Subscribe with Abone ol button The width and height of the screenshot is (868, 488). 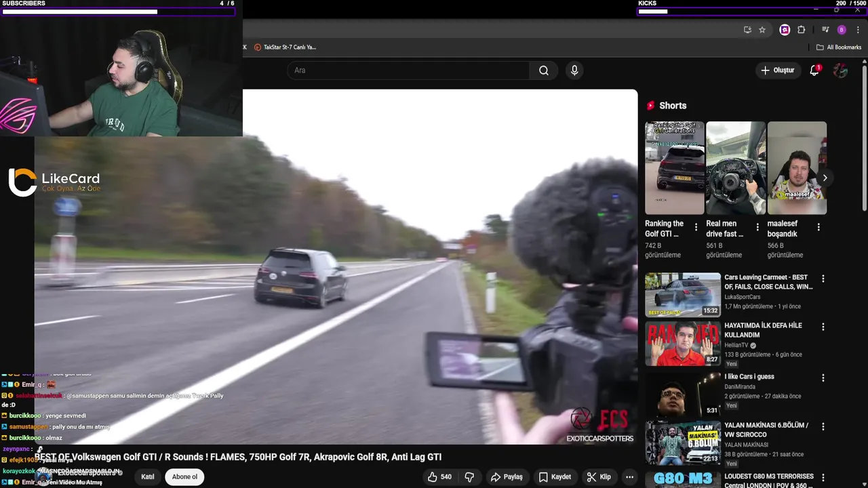184,477
